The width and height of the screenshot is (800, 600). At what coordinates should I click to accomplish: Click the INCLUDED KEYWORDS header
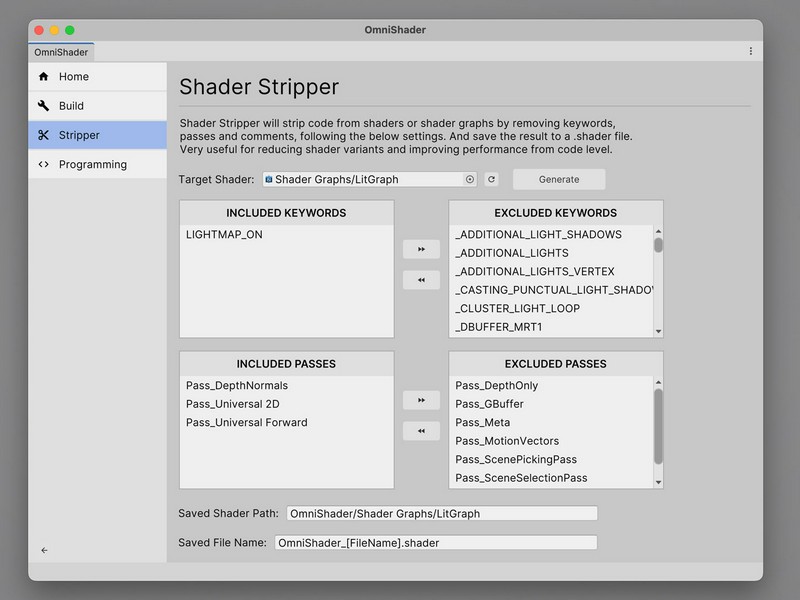[286, 213]
